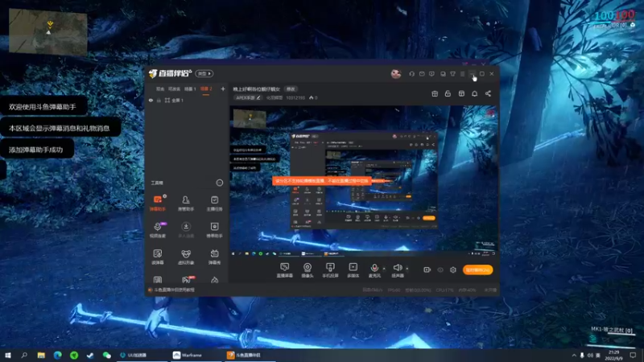Open the gift box icon above preview
The width and height of the screenshot is (644, 362).
[x=435, y=93]
